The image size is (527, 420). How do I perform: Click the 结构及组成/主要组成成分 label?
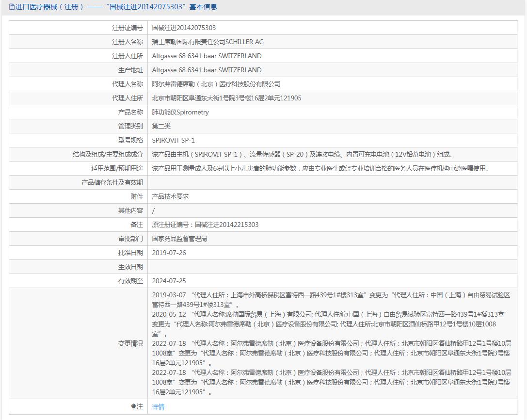click(x=108, y=154)
